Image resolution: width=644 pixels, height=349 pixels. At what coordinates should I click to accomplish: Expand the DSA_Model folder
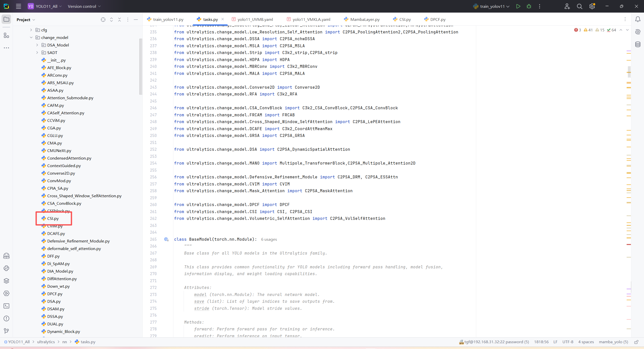[37, 45]
